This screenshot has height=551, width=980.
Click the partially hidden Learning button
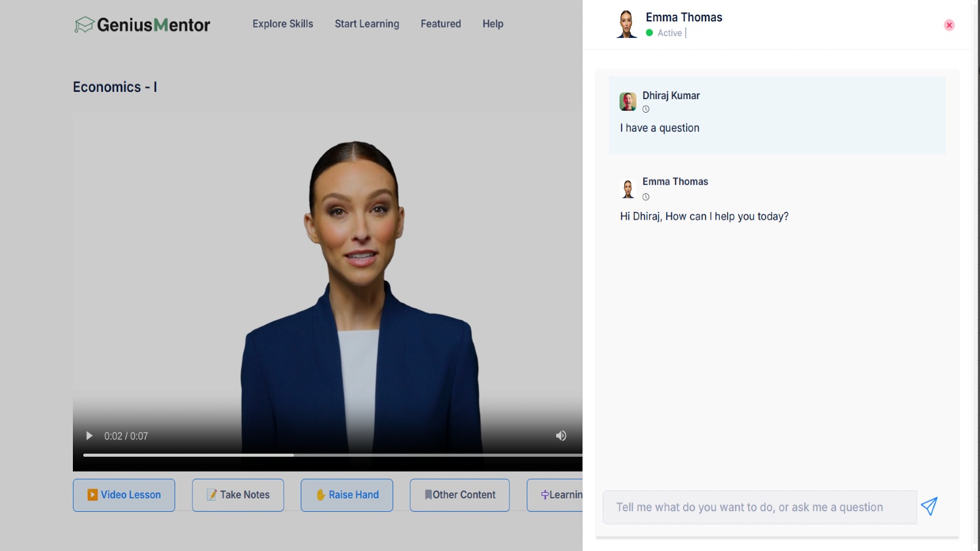555,495
